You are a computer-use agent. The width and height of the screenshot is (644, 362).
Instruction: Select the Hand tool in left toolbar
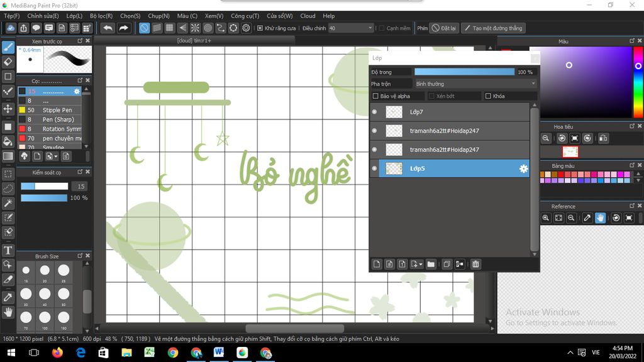coord(8,313)
